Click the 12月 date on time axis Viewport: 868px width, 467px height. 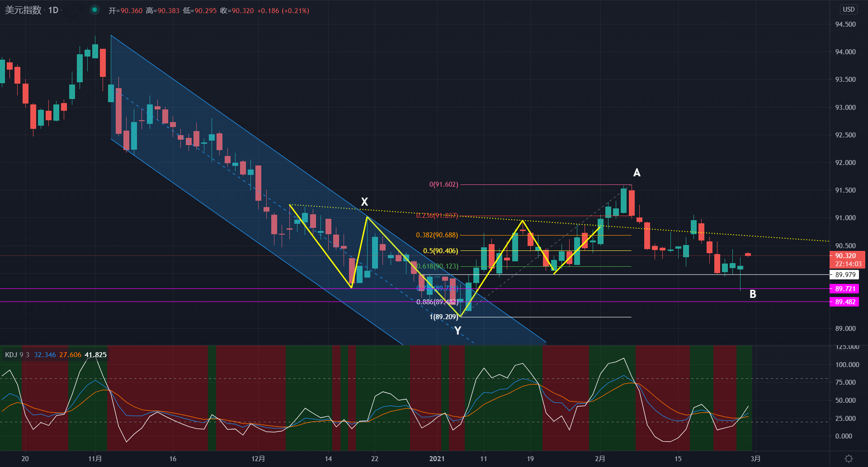point(258,458)
